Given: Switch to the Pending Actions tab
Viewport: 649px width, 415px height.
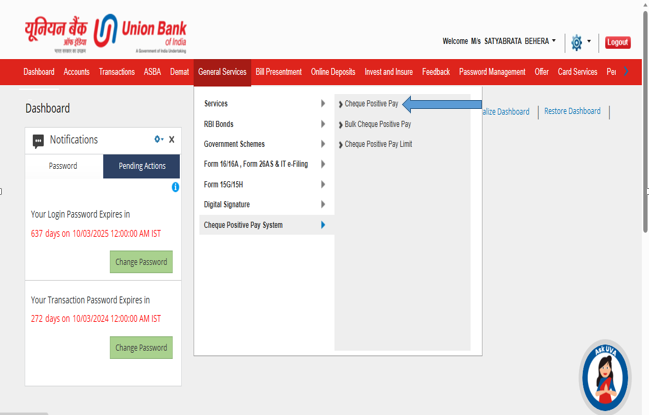Looking at the screenshot, I should 142,166.
